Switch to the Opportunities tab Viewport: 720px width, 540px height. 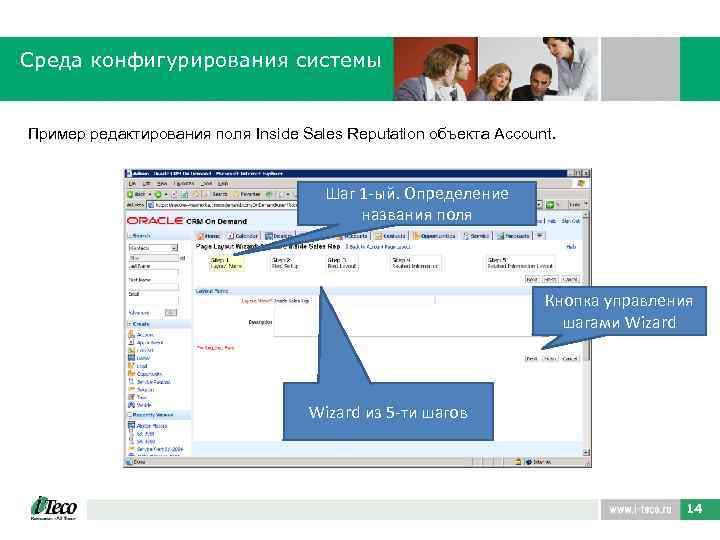[434, 236]
